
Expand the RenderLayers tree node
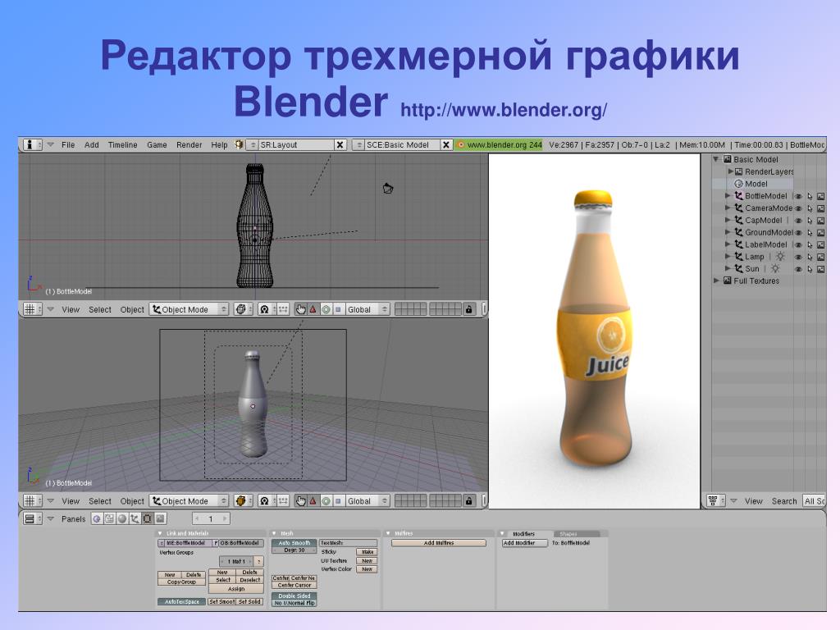click(731, 171)
